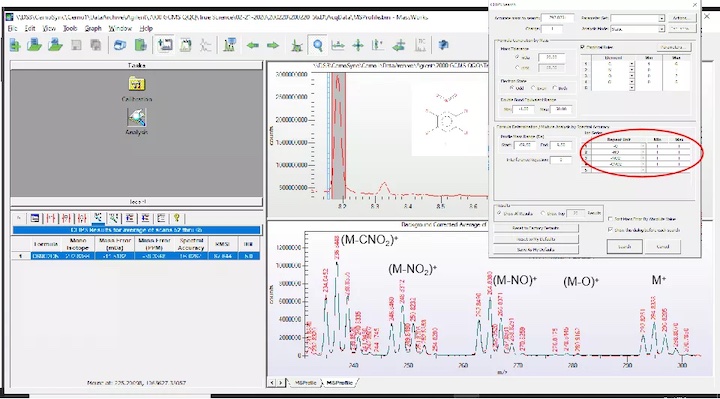Click Reset to Factory Defaults button
This screenshot has height=399, width=720.
click(536, 228)
